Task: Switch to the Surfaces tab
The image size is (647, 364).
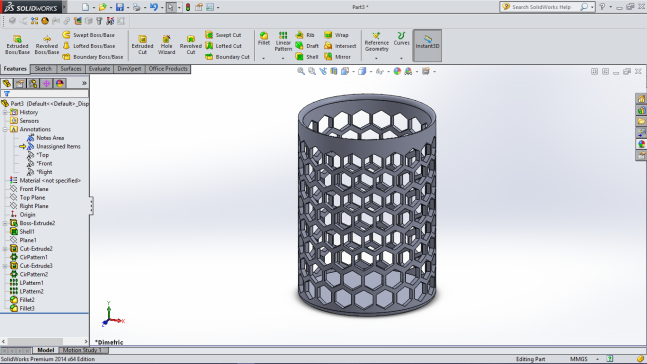Action: [71, 69]
